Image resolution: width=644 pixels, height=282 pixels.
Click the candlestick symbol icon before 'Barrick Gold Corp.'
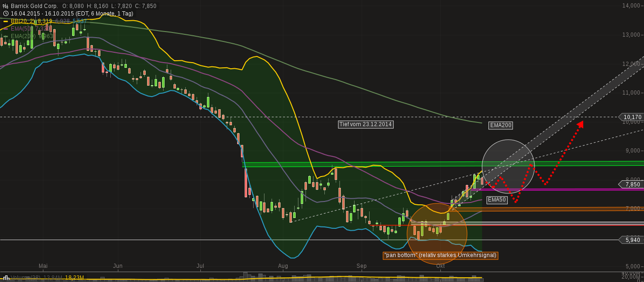pos(5,6)
